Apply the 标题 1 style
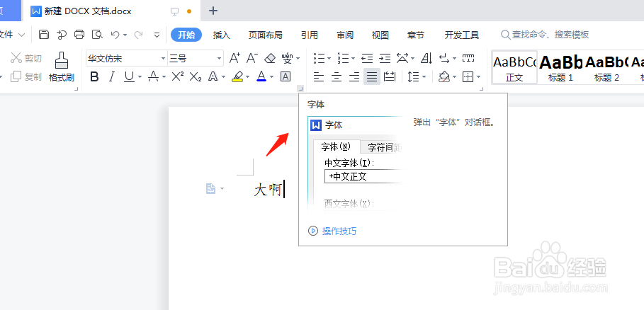This screenshot has height=310, width=644. 560,67
